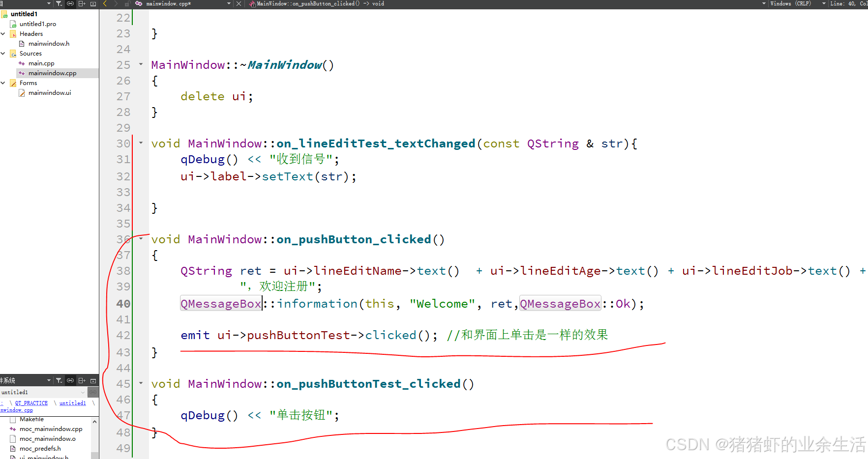The image size is (868, 459).
Task: Click the mainwindow.ui designer file icon
Action: coord(22,93)
